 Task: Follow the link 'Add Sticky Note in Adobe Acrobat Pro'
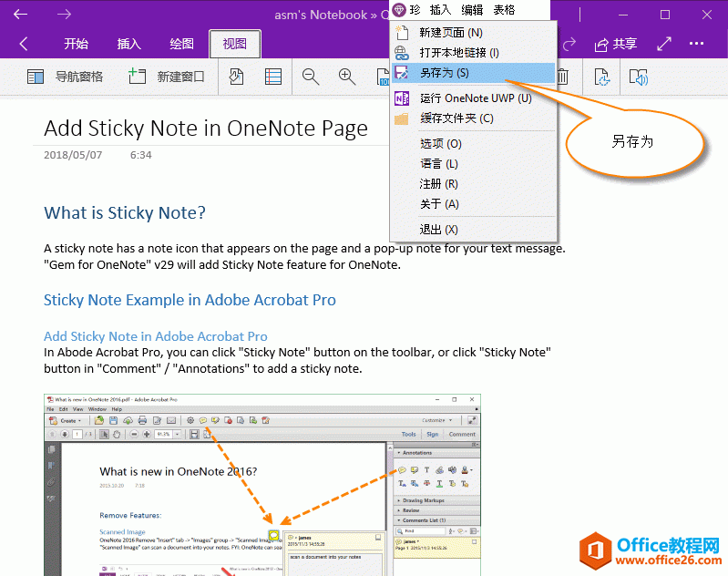click(156, 336)
